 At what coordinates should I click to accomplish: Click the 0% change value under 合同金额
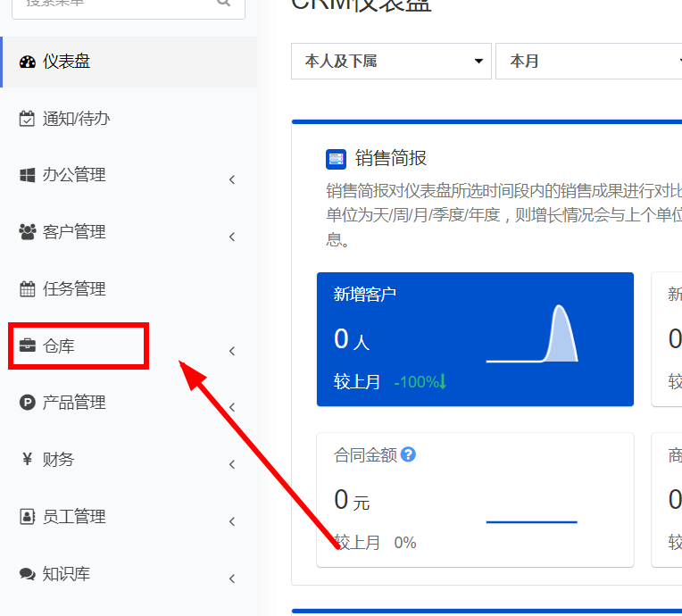[405, 543]
